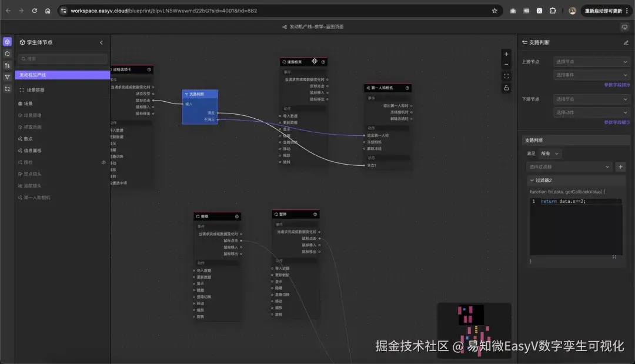Collapse the 过滤器2 section
Image resolution: width=635 pixels, height=364 pixels.
(x=532, y=180)
